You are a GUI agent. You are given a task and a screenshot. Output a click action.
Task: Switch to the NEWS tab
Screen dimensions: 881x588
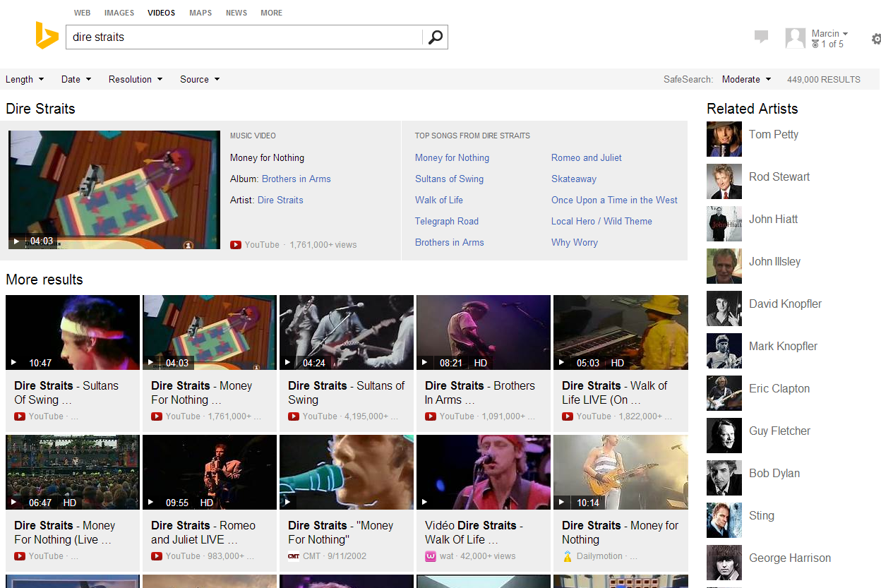tap(236, 13)
